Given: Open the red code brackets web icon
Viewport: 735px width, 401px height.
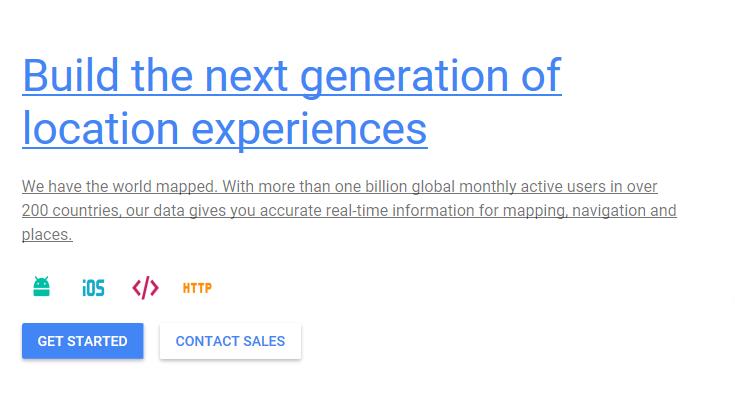Looking at the screenshot, I should (x=145, y=288).
